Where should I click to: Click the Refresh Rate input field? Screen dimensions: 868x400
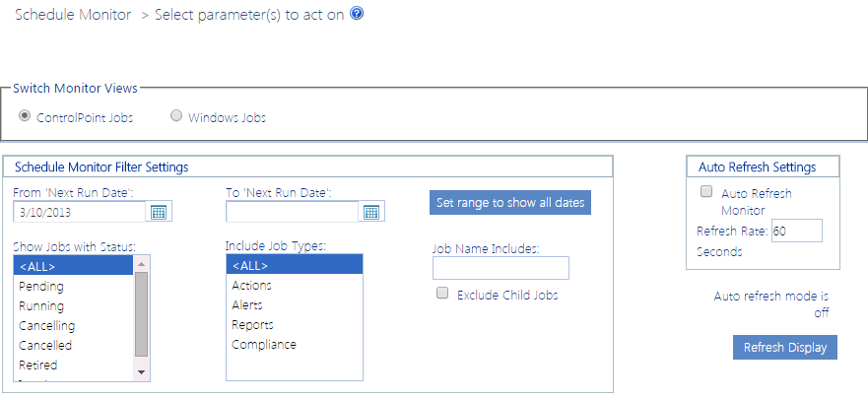(796, 232)
